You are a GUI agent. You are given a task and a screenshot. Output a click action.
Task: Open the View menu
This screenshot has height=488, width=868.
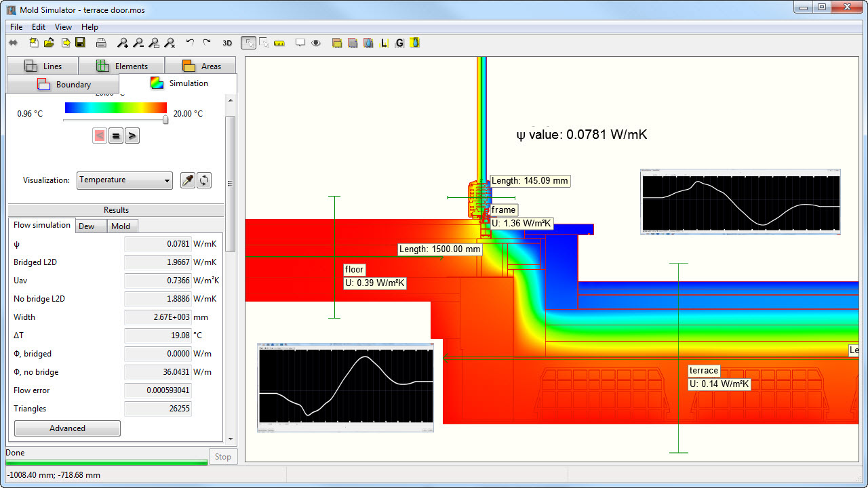(x=63, y=27)
